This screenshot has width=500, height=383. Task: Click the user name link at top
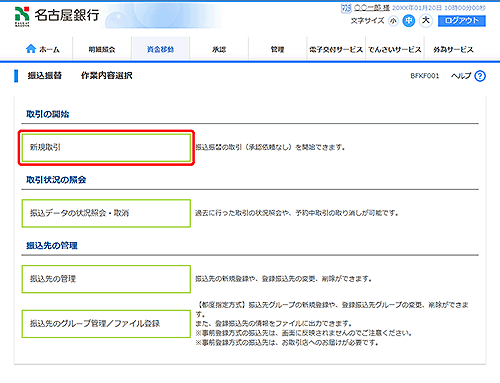(x=372, y=8)
